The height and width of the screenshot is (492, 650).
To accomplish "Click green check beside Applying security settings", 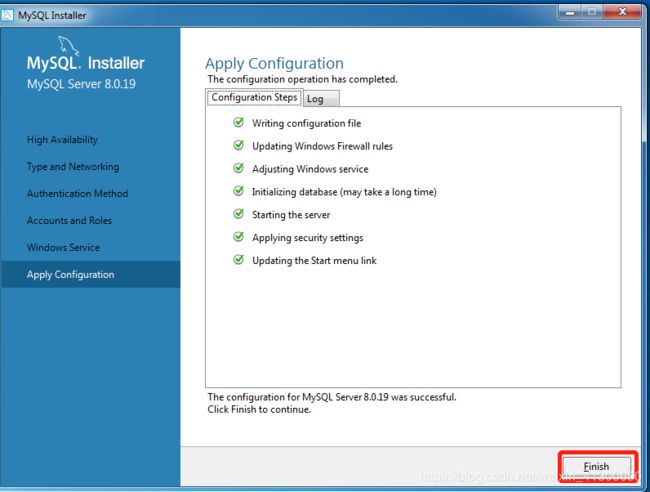I will (238, 237).
